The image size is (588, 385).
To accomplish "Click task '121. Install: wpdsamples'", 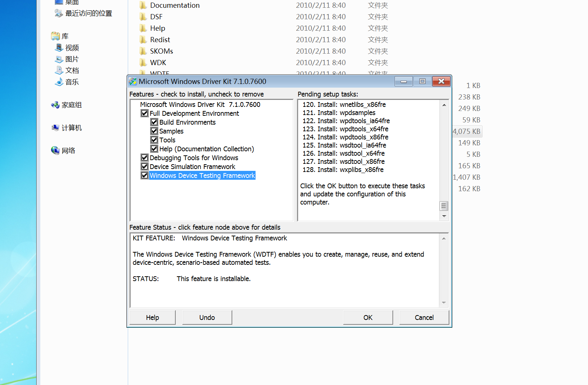I will pos(339,113).
